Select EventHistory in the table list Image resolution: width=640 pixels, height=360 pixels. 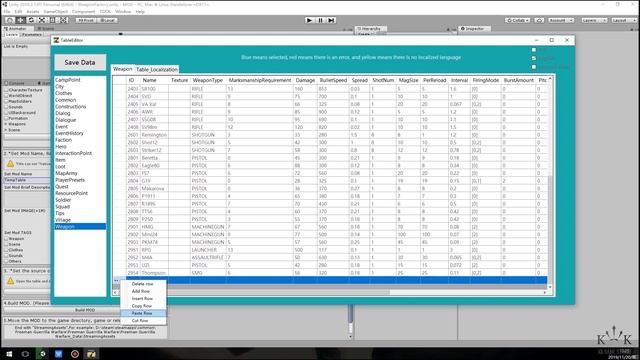tap(69, 133)
